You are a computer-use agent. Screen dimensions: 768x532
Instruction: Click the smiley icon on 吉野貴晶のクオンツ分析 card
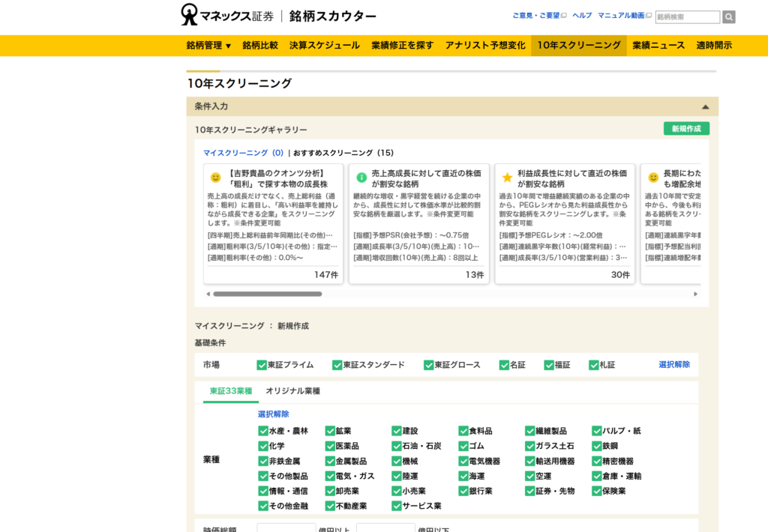coord(215,178)
